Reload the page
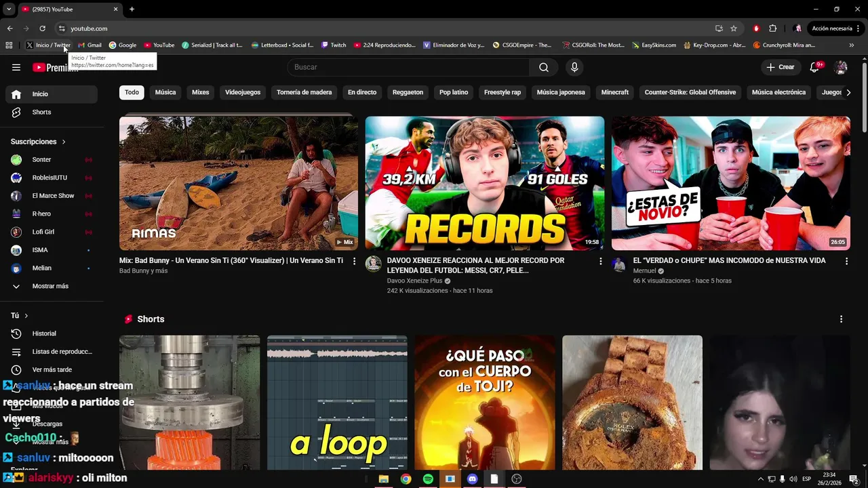Viewport: 868px width, 488px height. pos(42,28)
